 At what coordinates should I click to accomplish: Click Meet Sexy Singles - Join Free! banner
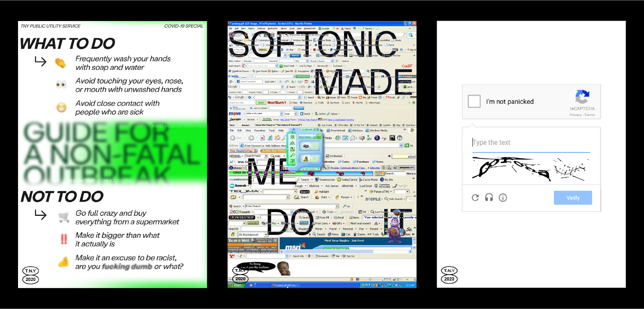click(344, 240)
